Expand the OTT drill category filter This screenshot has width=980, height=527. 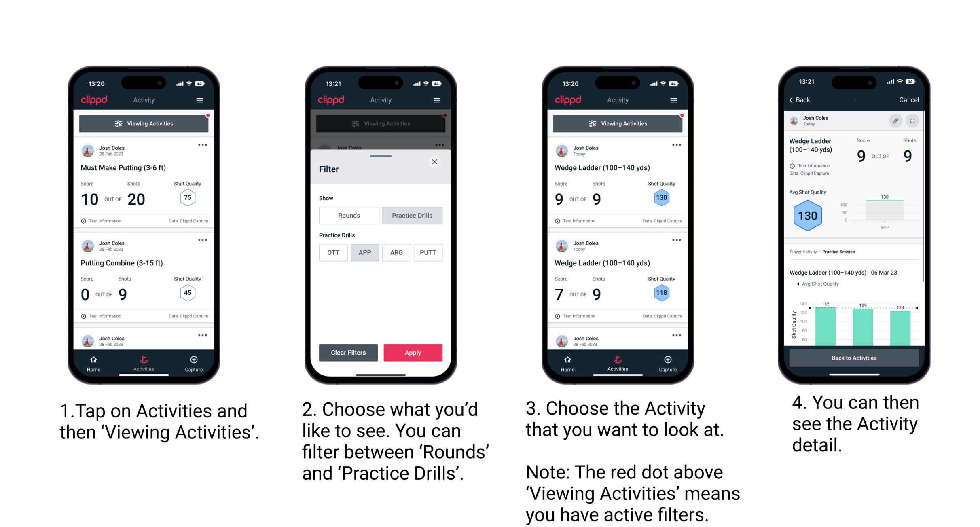(331, 252)
